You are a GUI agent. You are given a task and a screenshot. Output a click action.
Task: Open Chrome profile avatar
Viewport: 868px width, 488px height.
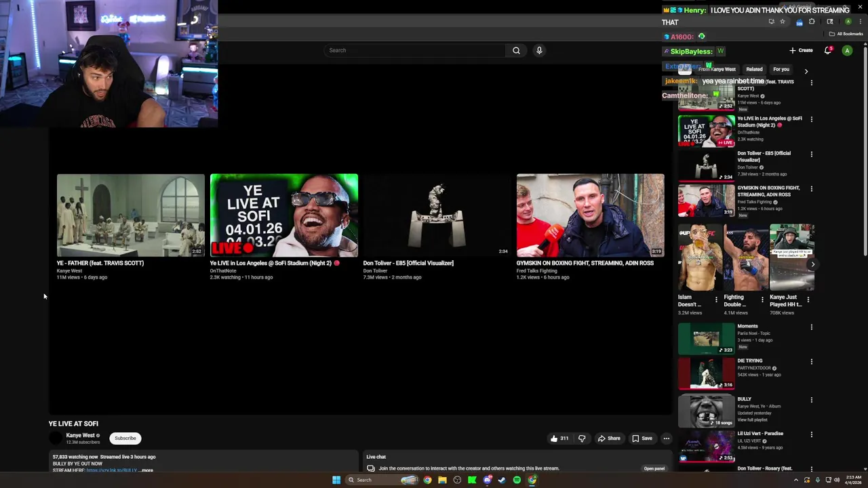848,22
